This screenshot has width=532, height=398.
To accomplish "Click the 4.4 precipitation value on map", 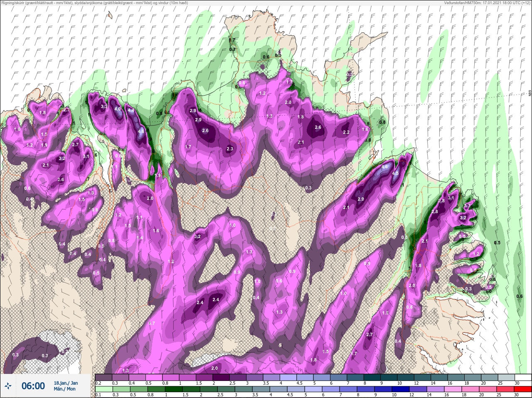I will (131, 111).
